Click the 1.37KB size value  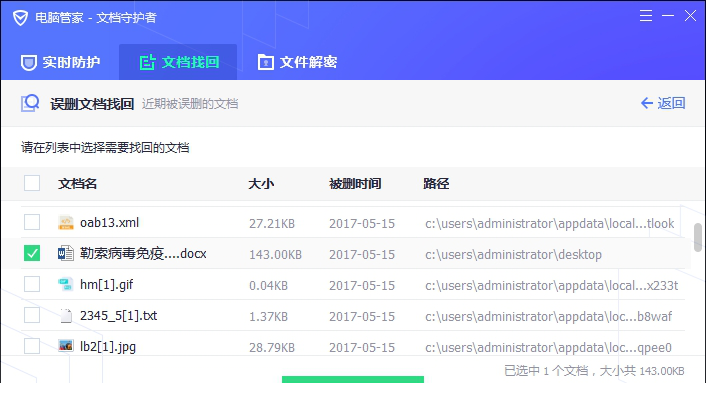(268, 317)
